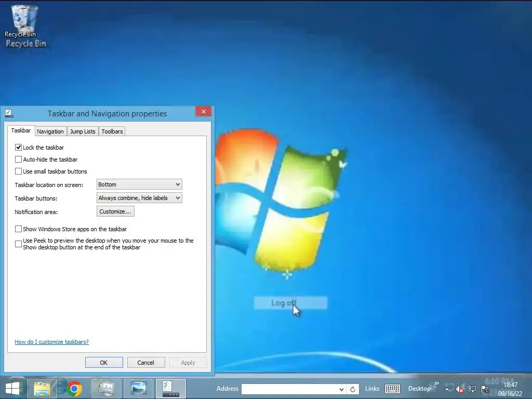This screenshot has height=399, width=532.
Task: Click the Log off button on desktop
Action: tap(290, 303)
